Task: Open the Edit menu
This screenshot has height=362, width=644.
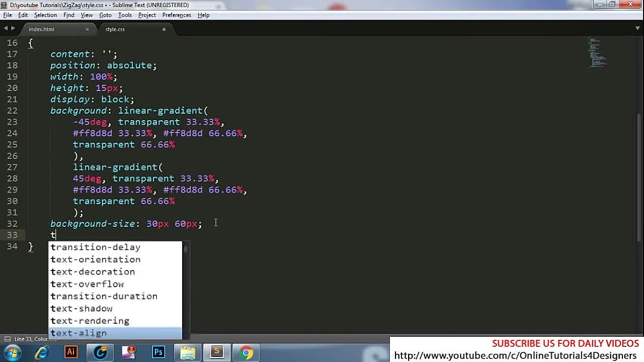Action: point(23,15)
